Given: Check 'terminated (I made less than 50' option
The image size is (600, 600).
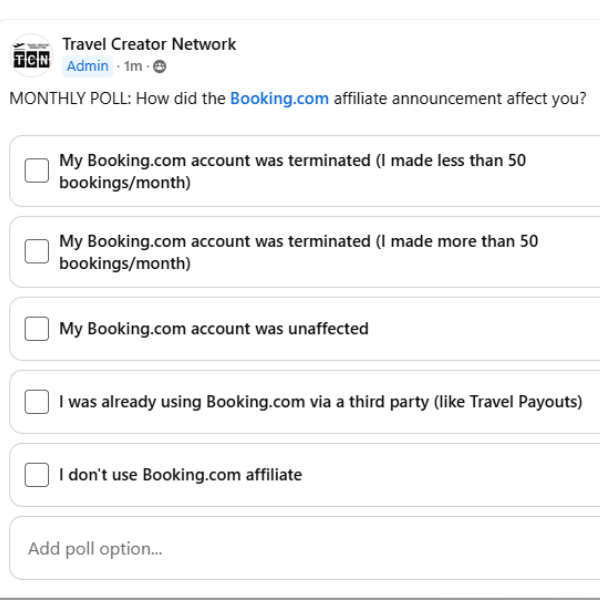Looking at the screenshot, I should [x=37, y=171].
